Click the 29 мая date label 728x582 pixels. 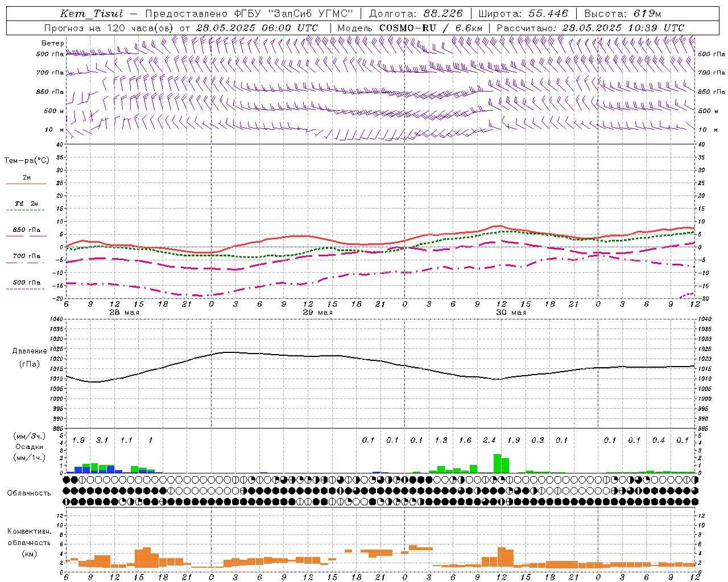[317, 313]
